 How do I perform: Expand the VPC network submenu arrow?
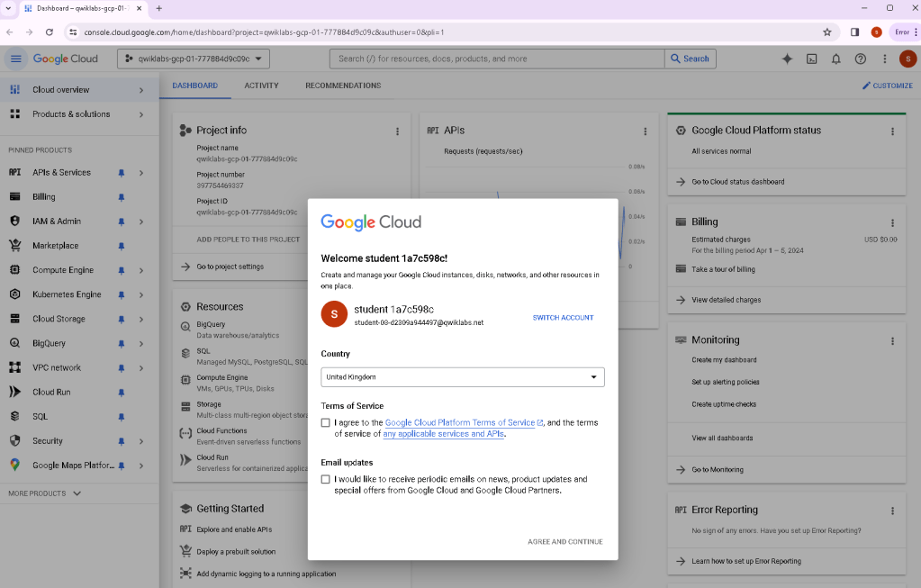point(141,368)
